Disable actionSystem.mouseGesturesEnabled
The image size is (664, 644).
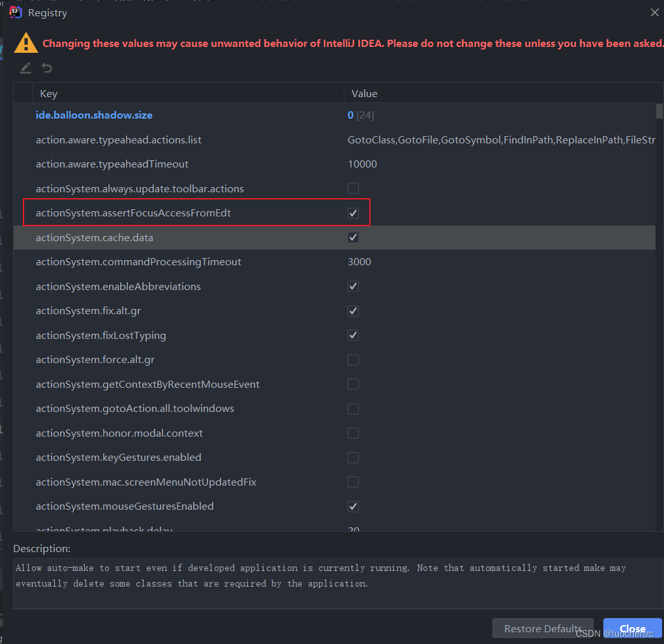(353, 506)
